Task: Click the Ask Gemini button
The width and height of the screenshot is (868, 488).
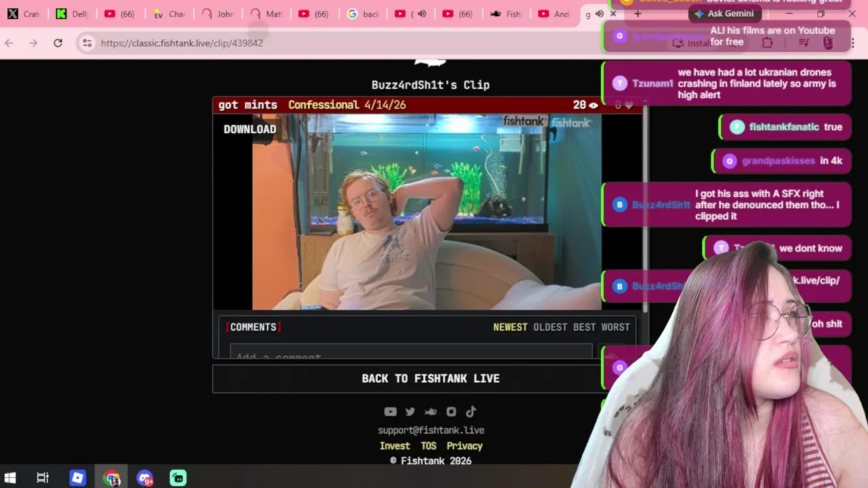Action: click(724, 14)
